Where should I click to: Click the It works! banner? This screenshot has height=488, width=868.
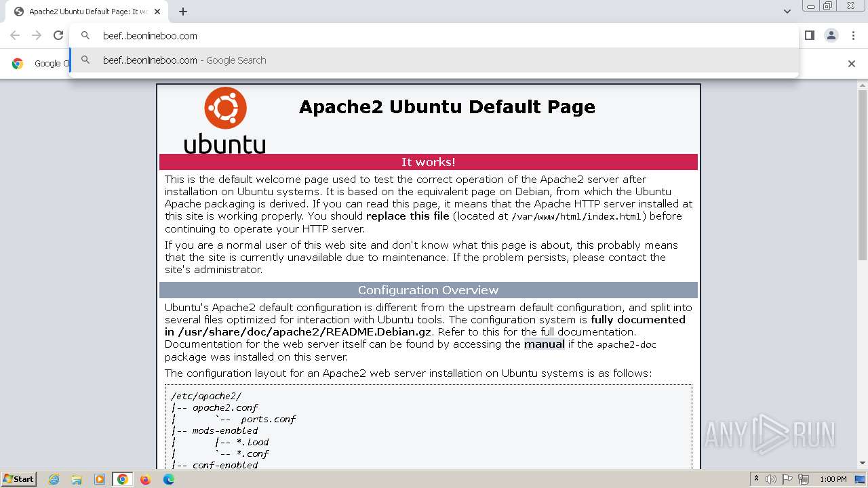(x=429, y=162)
